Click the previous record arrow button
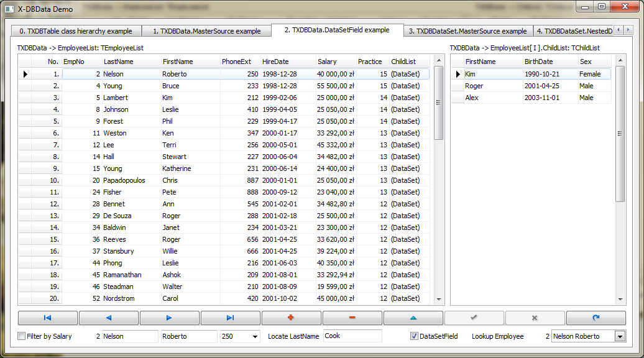 tap(109, 318)
